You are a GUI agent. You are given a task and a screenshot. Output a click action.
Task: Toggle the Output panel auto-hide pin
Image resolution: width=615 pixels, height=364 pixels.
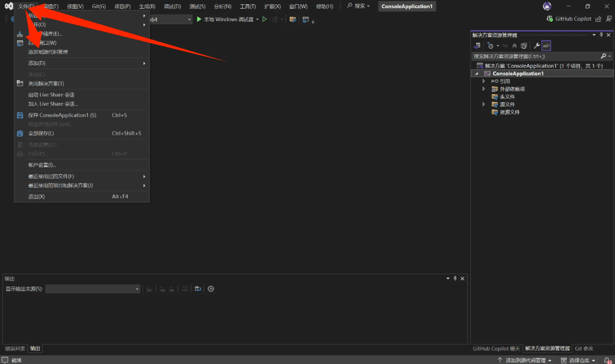(x=455, y=278)
